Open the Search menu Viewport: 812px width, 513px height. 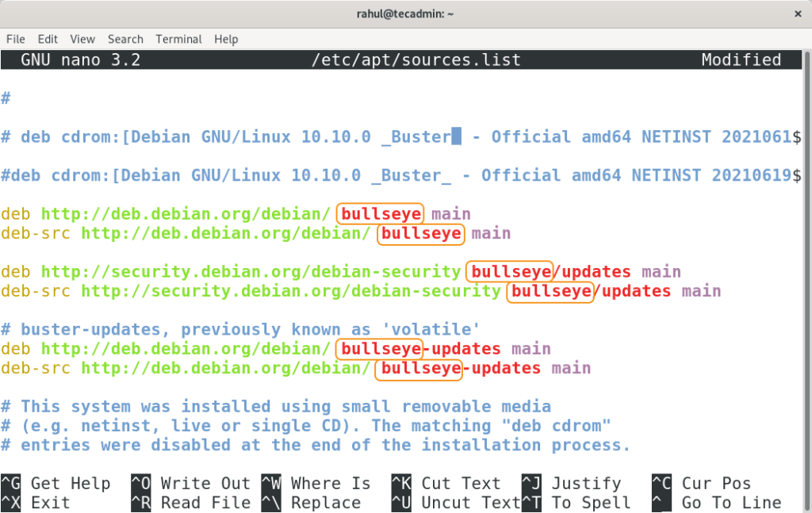[x=125, y=39]
